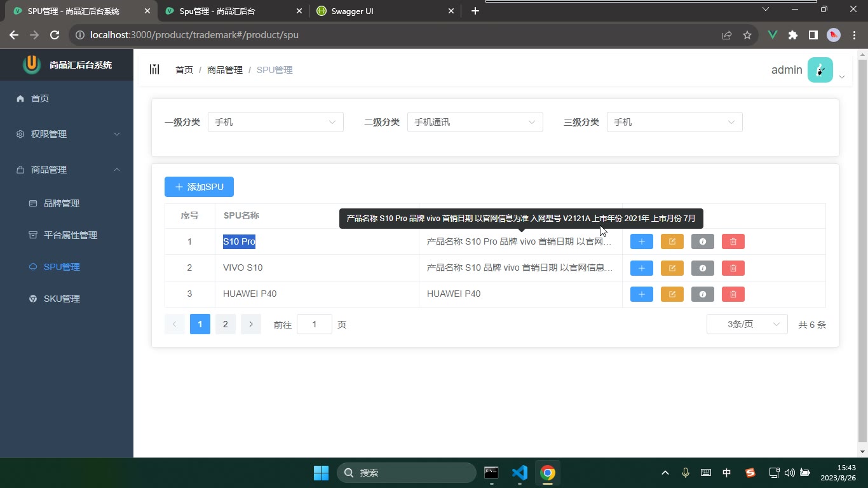Image resolution: width=868 pixels, height=488 pixels.
Task: Open Visual Studio Code from the taskbar
Action: click(520, 473)
